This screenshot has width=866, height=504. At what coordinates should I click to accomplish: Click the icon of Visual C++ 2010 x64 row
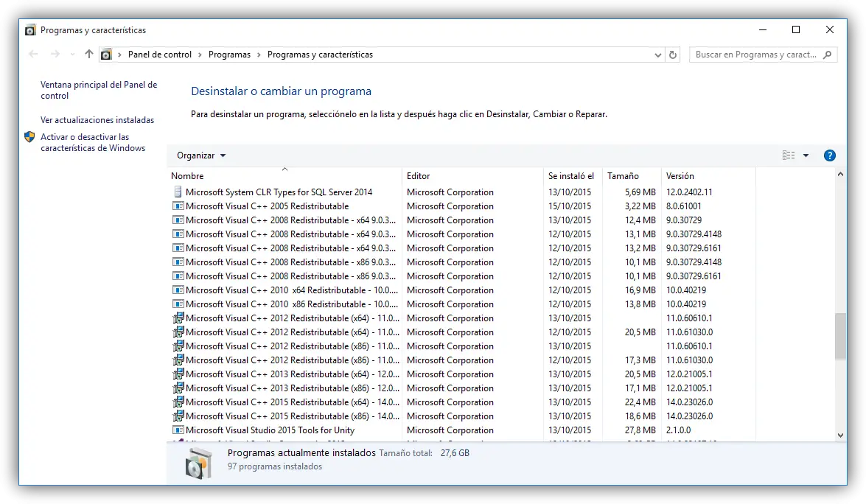tap(178, 290)
